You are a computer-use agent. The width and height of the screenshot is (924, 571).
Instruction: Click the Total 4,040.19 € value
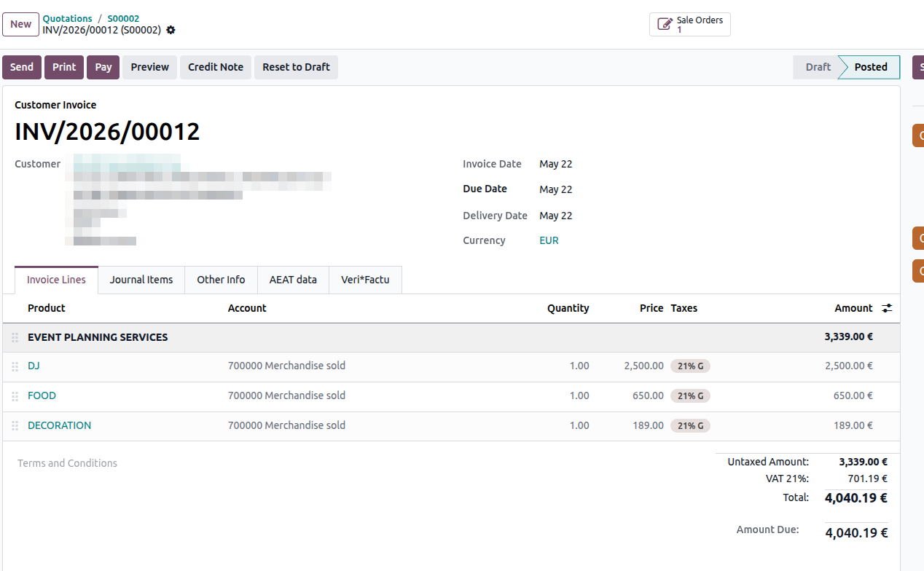[856, 498]
